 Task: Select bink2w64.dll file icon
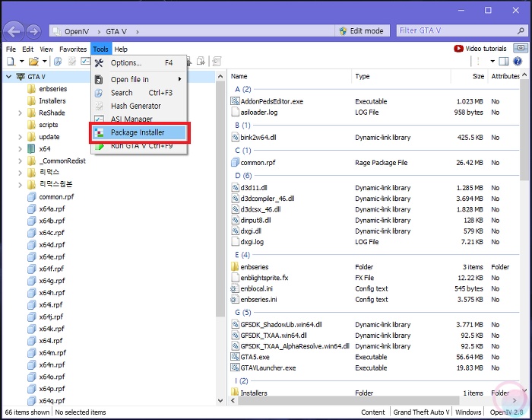[235, 137]
